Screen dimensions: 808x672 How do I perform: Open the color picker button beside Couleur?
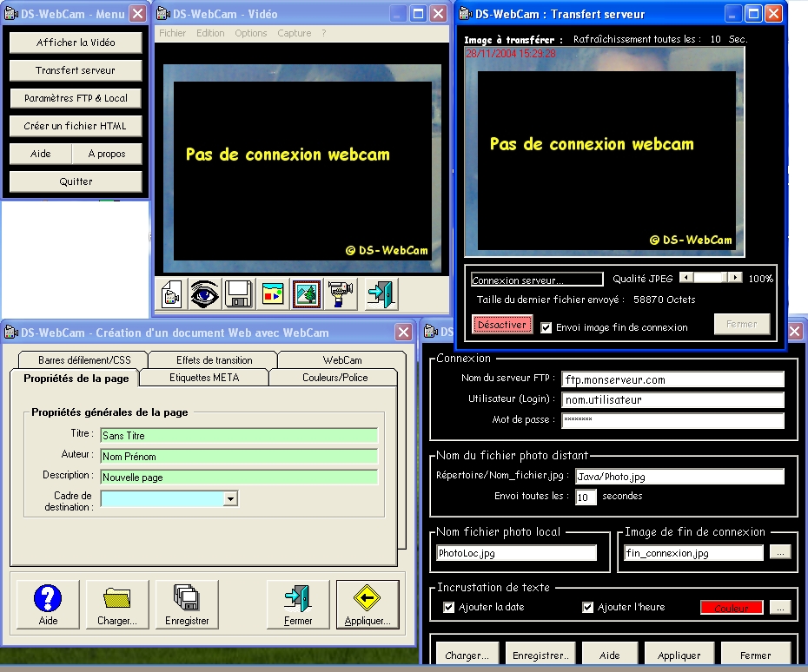[780, 608]
